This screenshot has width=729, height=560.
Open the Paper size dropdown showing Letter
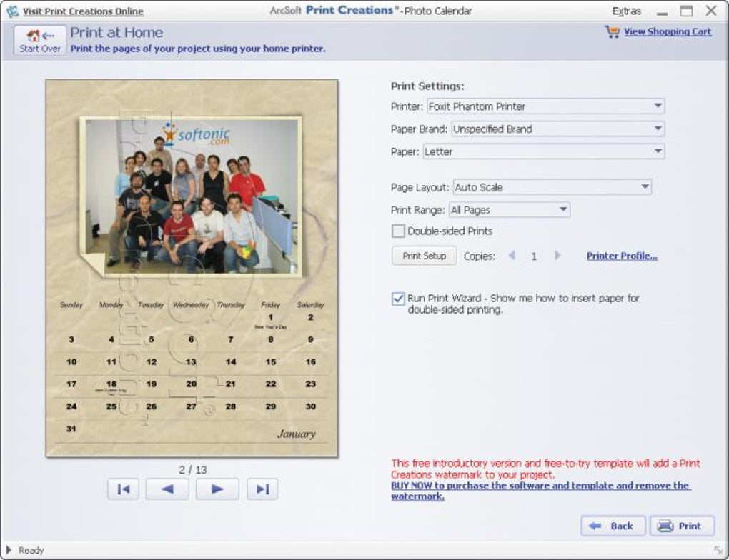(543, 151)
